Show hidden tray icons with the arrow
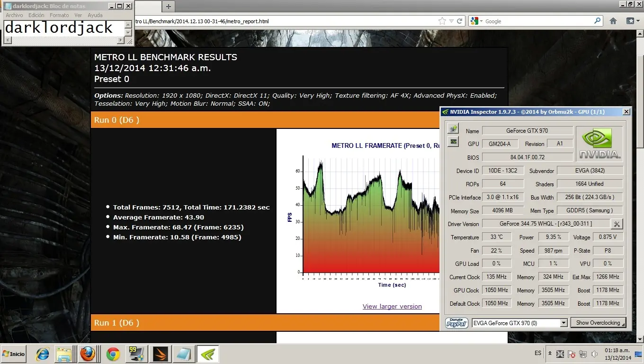Image resolution: width=644 pixels, height=364 pixels. tap(550, 354)
